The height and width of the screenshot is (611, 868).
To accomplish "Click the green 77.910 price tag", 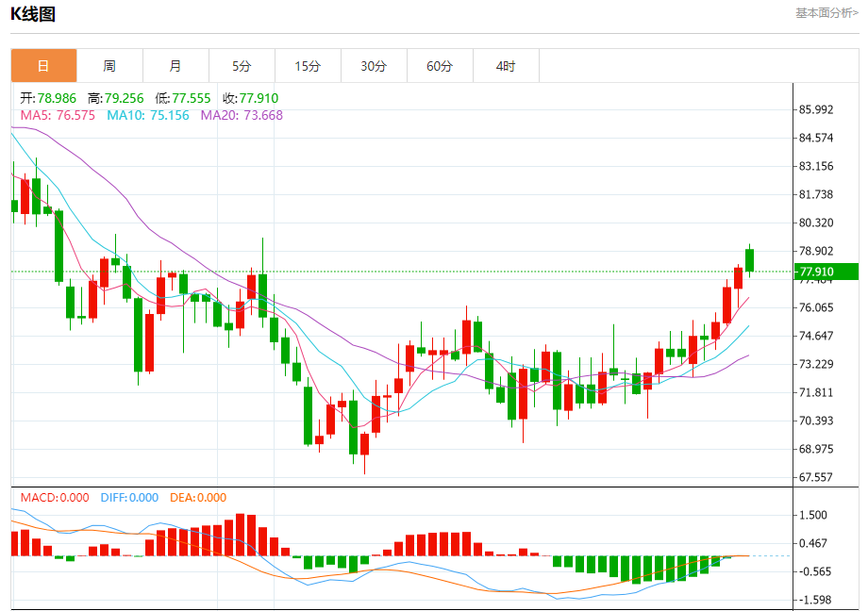I will pos(826,272).
